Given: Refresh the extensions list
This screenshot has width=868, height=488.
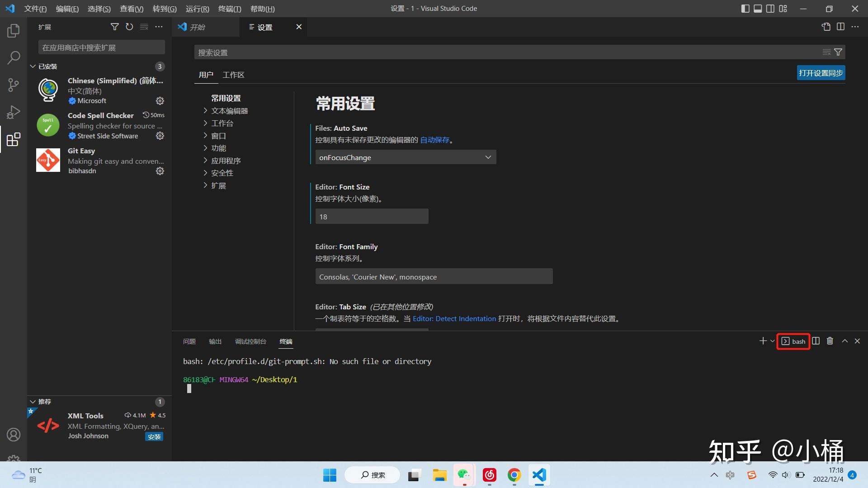Looking at the screenshot, I should tap(129, 27).
